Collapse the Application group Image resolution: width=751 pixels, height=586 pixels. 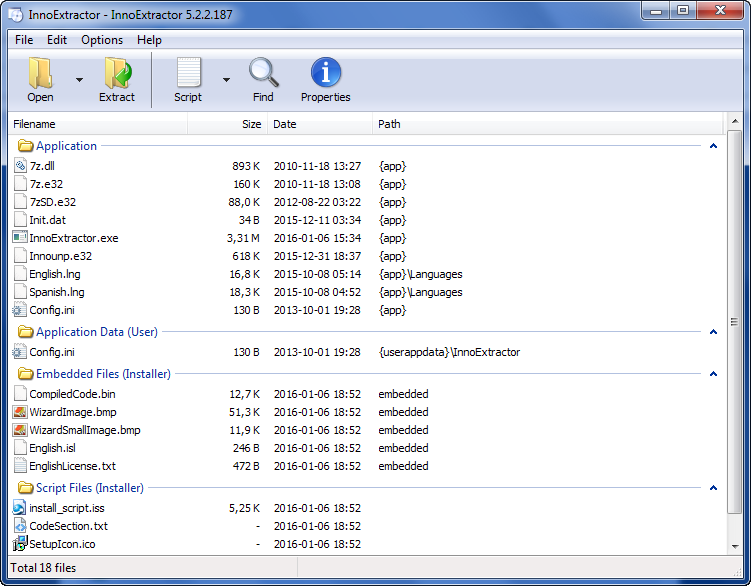pos(713,146)
